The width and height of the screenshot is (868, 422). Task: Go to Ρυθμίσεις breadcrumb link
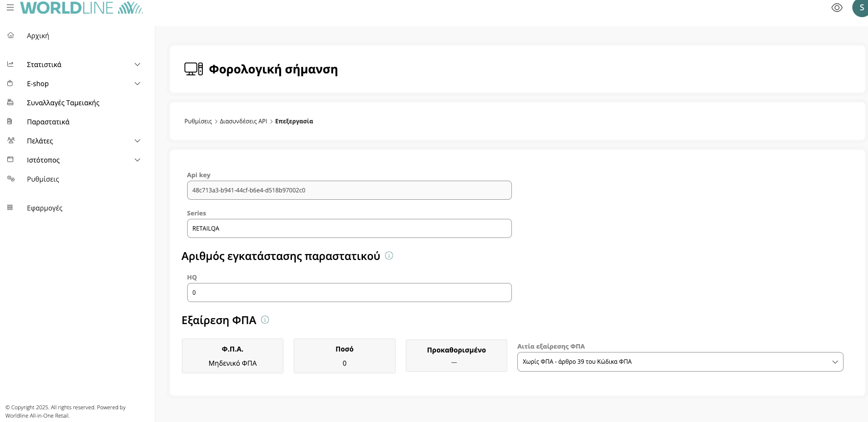pyautogui.click(x=198, y=121)
